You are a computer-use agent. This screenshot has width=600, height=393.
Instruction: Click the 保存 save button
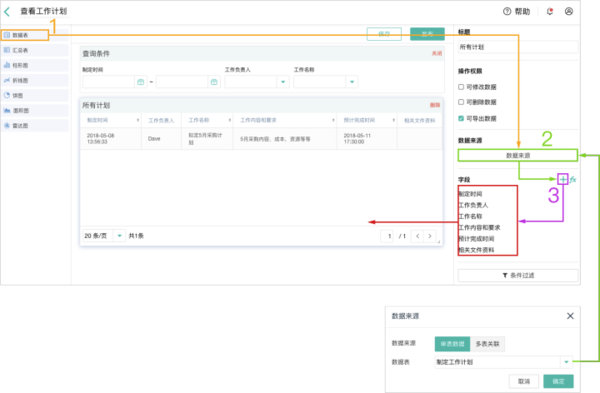coord(384,34)
